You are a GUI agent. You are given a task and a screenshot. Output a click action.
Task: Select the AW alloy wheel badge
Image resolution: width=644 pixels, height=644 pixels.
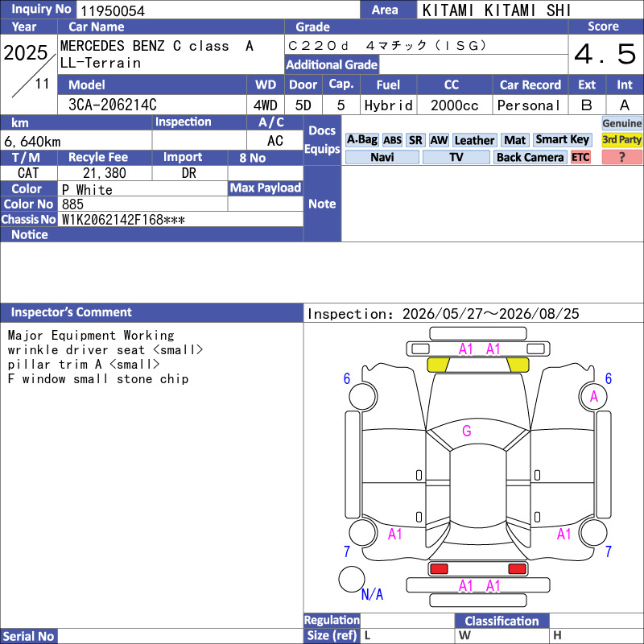(x=439, y=140)
